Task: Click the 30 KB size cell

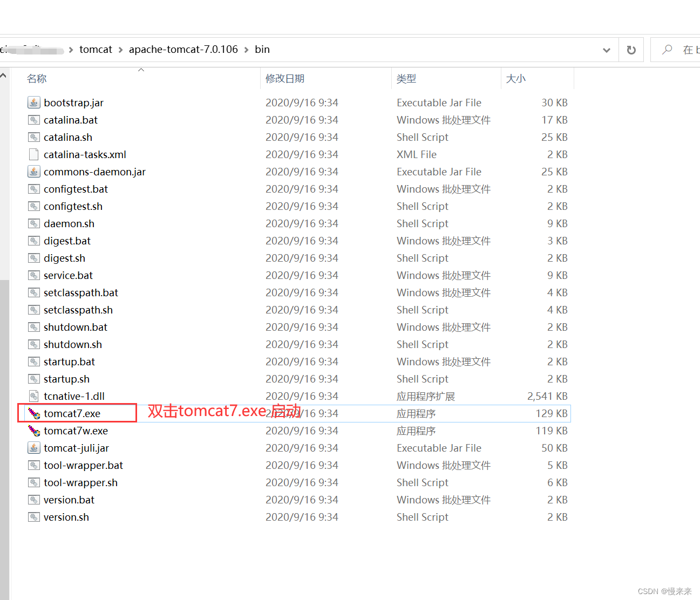Action: pos(554,103)
